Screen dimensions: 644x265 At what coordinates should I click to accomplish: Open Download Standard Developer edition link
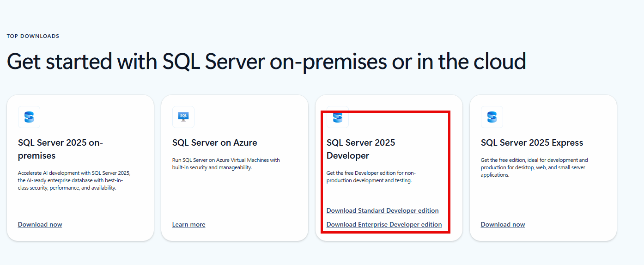point(383,210)
